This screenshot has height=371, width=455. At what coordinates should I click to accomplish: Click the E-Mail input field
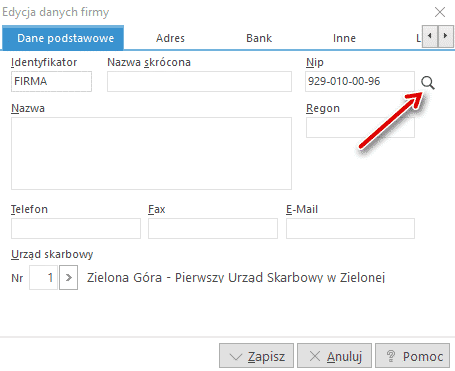coord(350,228)
